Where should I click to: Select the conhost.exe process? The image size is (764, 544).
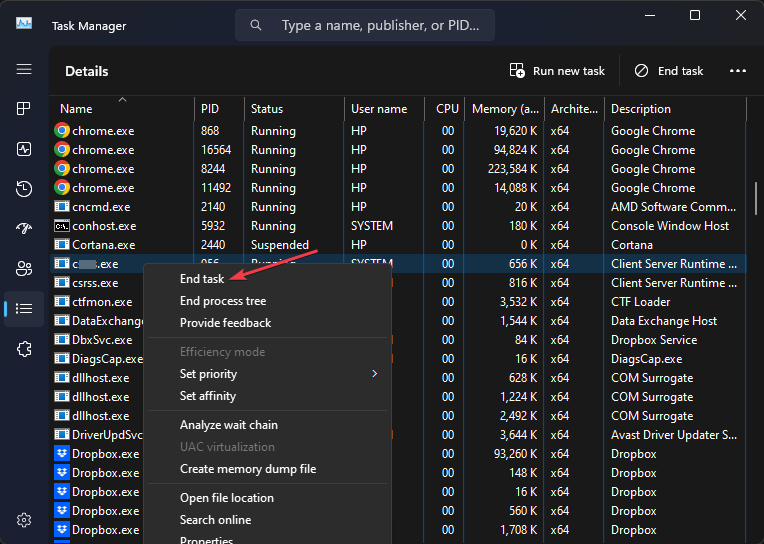click(x=397, y=226)
